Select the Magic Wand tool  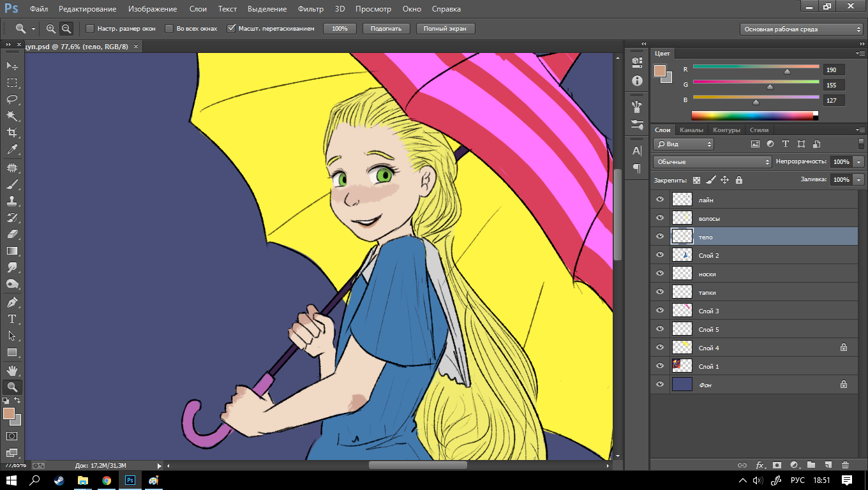coord(12,116)
